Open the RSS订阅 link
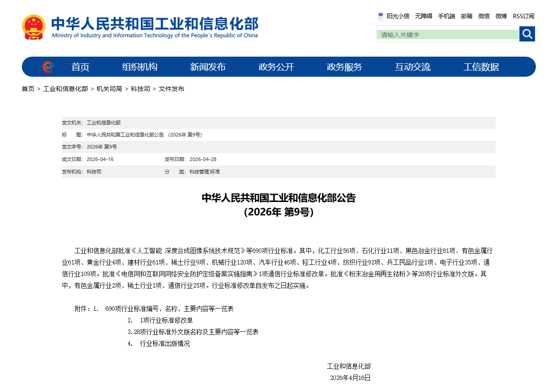560x392 pixels. pyautogui.click(x=523, y=16)
